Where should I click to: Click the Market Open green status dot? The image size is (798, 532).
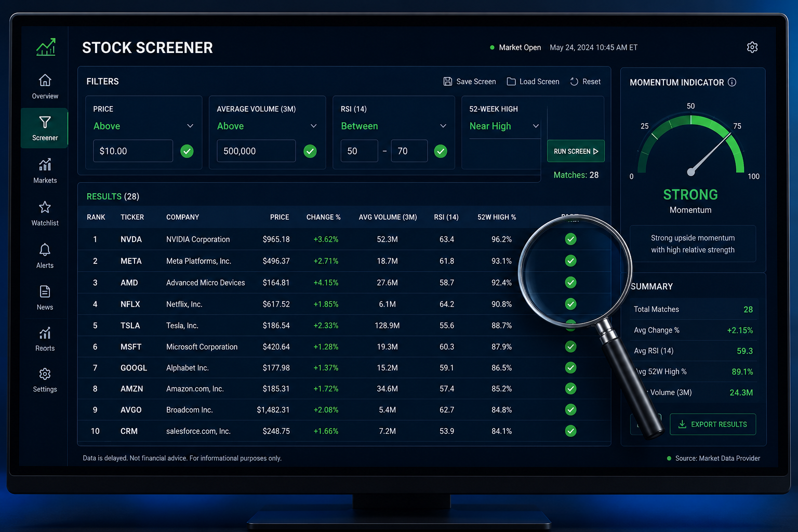492,47
